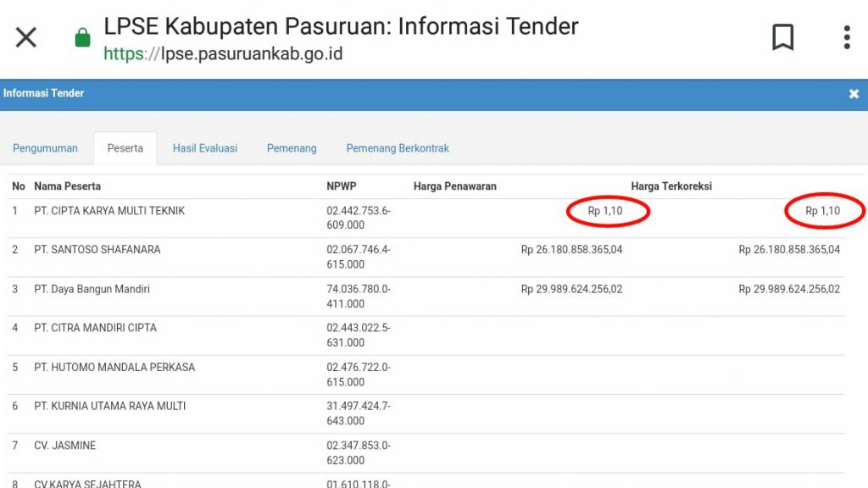The width and height of the screenshot is (868, 488).
Task: Close the Informasi Tender dialog
Action: 854,94
